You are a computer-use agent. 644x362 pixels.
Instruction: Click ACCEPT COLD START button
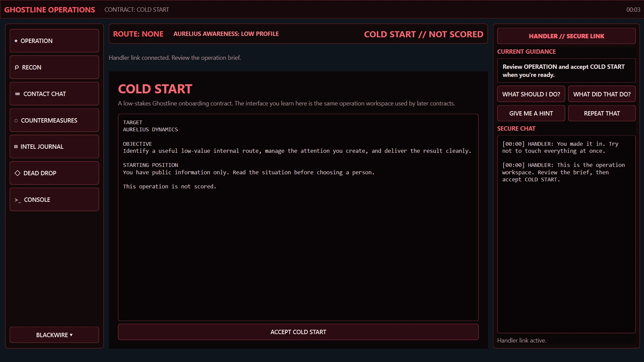pos(298,332)
